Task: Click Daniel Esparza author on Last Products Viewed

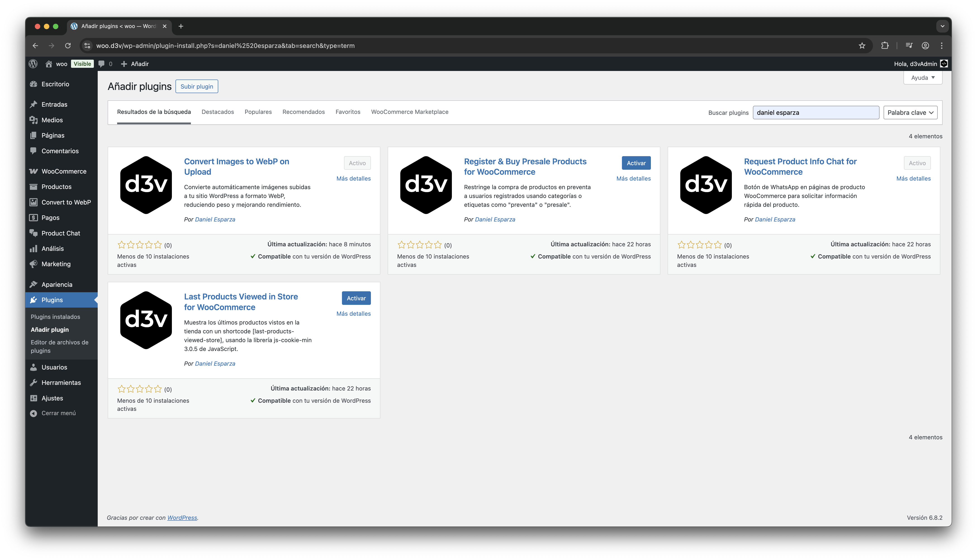Action: [215, 363]
